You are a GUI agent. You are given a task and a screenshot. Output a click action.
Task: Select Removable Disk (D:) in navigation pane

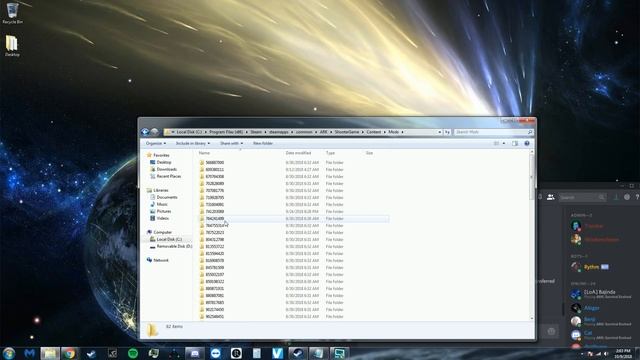171,247
